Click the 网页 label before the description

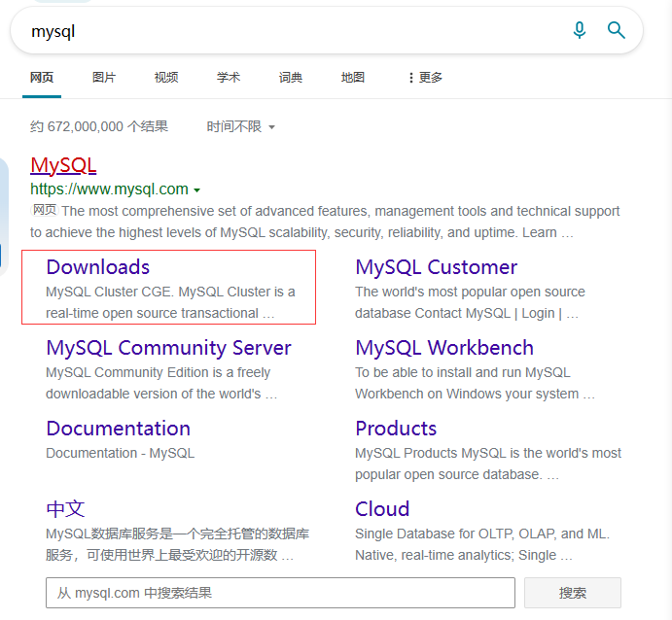[45, 210]
